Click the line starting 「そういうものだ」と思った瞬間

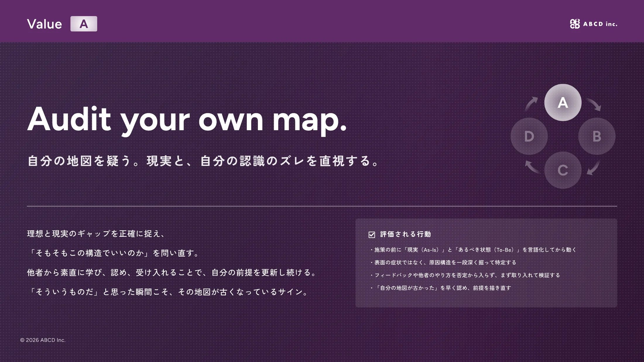click(x=168, y=292)
